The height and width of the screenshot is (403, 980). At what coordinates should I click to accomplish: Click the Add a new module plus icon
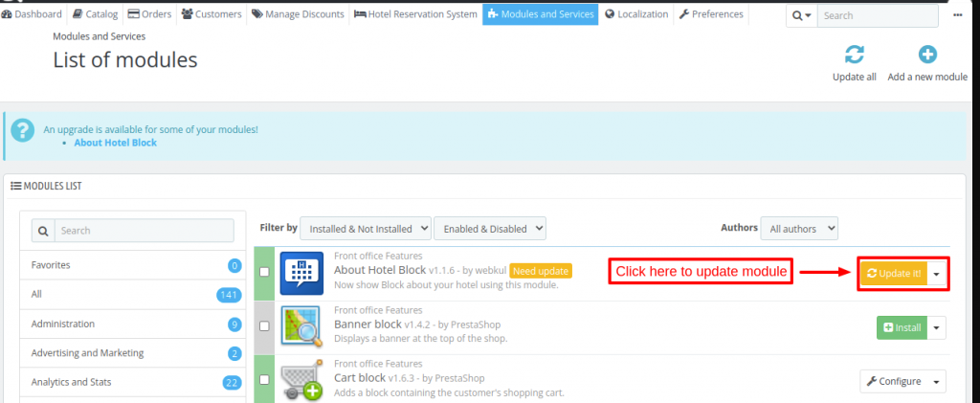(x=927, y=55)
